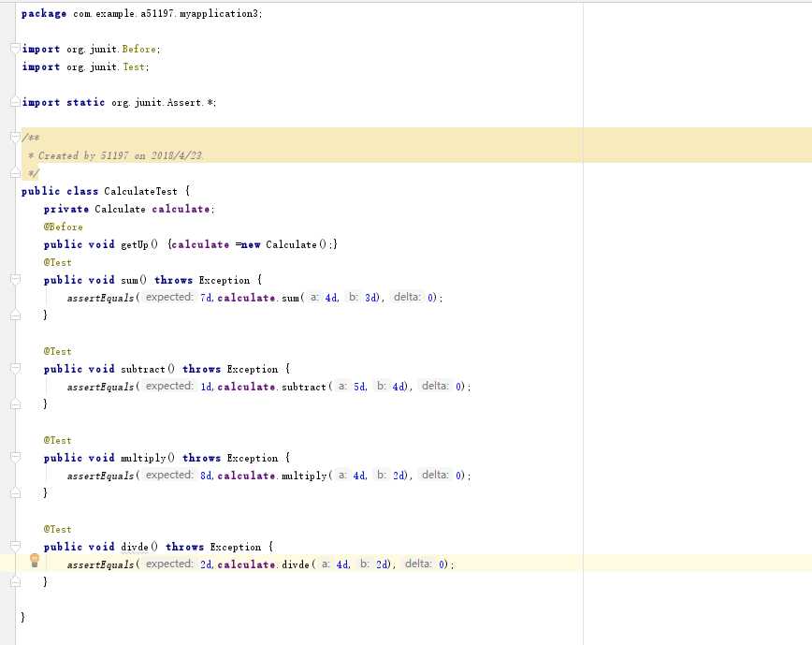Click the final closing brace of the class
The height and width of the screenshot is (645, 812).
pos(22,617)
